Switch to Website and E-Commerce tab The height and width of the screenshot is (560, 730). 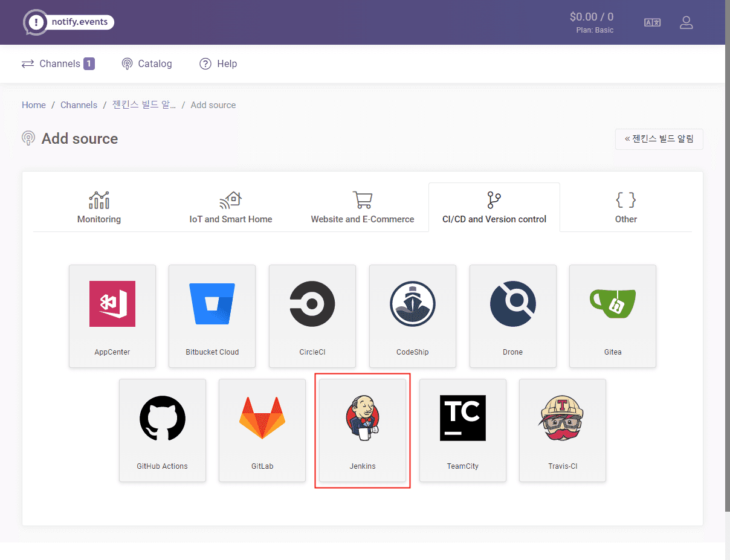363,207
